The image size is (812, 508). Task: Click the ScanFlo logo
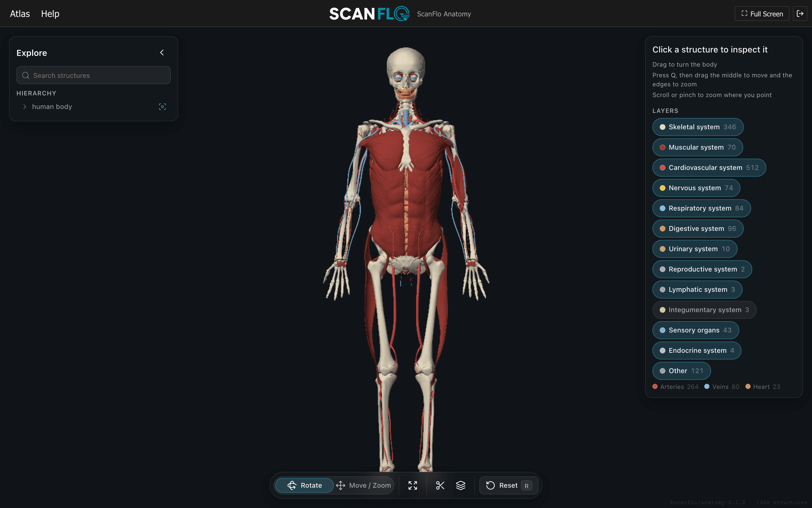[369, 14]
